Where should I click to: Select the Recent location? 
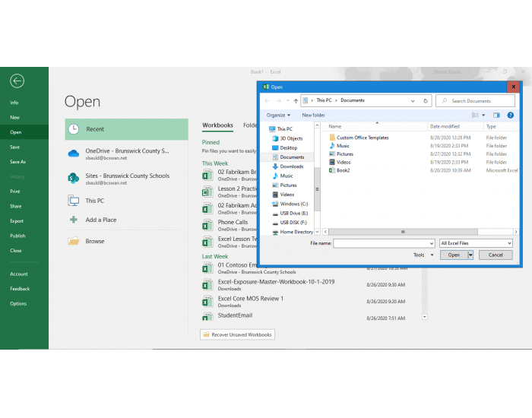click(x=127, y=129)
